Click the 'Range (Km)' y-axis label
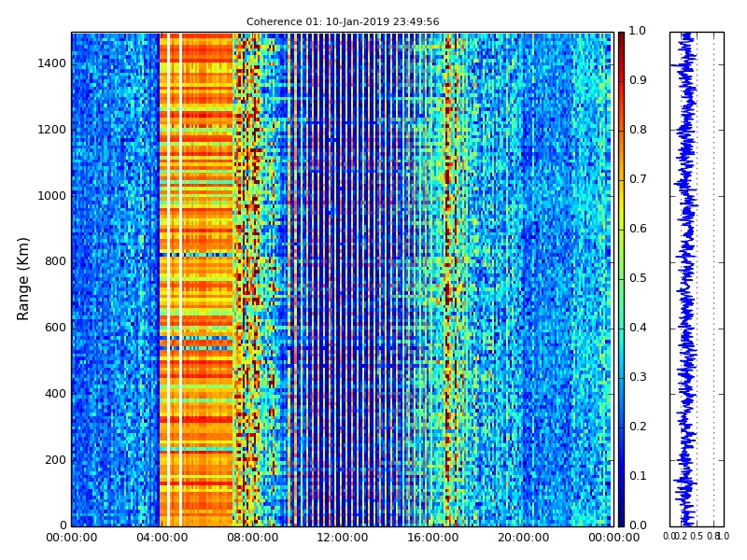The width and height of the screenshot is (747, 560). (22, 278)
